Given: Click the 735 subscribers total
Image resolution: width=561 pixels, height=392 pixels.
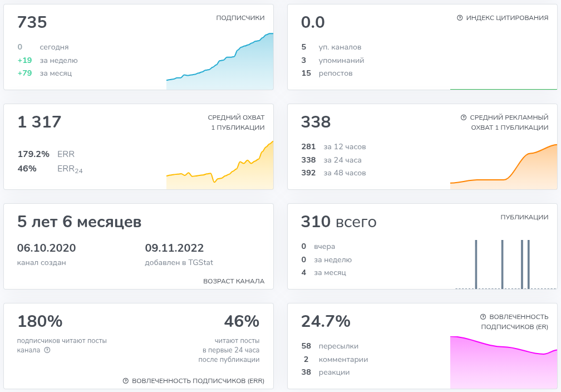Looking at the screenshot, I should [x=32, y=22].
